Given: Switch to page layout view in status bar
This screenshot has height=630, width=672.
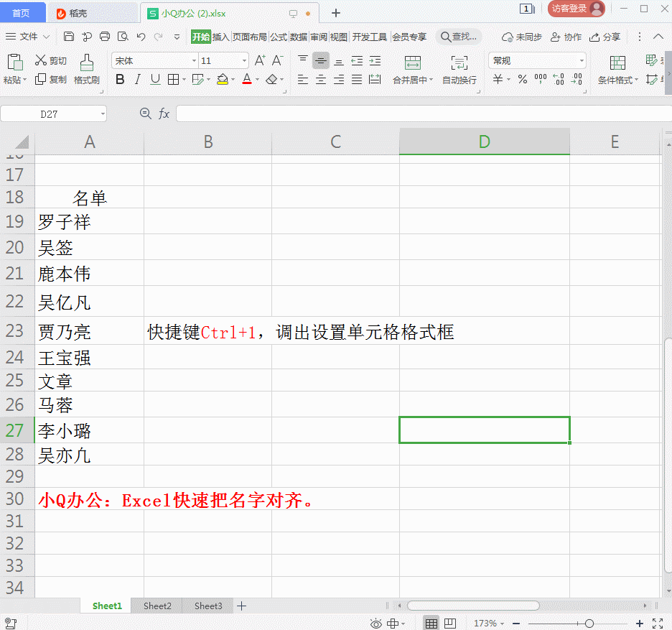Looking at the screenshot, I should [450, 623].
